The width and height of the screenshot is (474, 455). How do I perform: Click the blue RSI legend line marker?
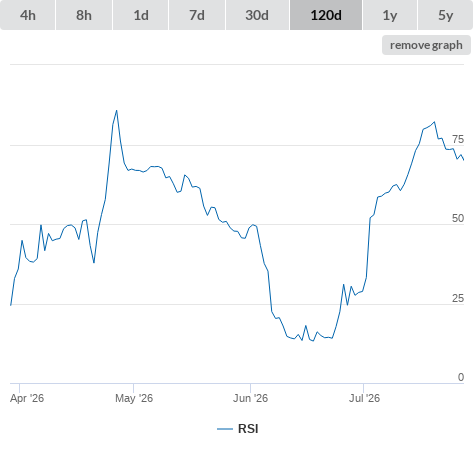[225, 429]
